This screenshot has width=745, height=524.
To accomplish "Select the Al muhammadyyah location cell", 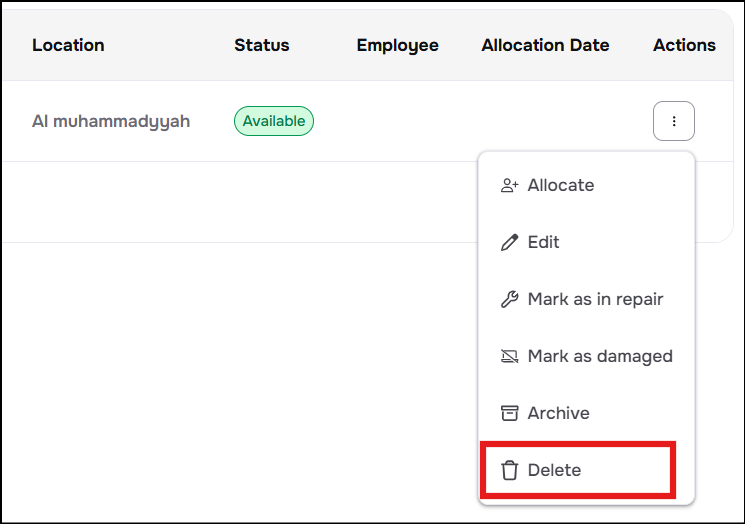I will 111,121.
